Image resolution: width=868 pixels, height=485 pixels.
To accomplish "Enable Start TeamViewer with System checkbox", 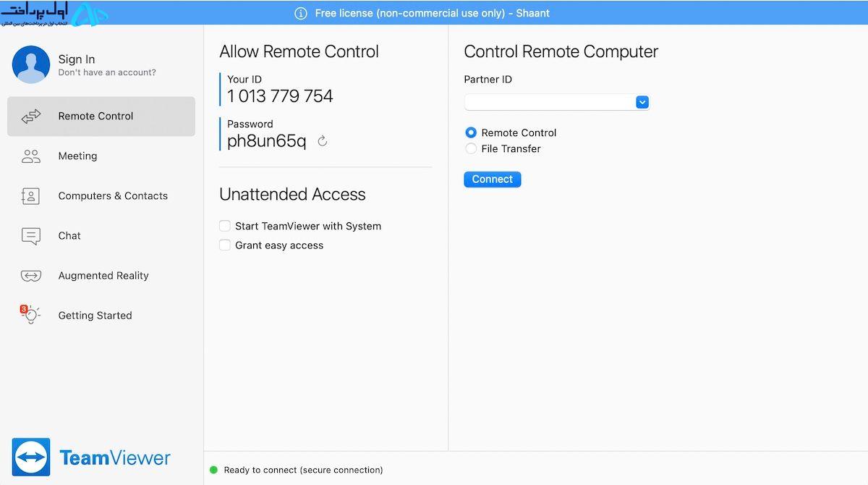I will (225, 226).
